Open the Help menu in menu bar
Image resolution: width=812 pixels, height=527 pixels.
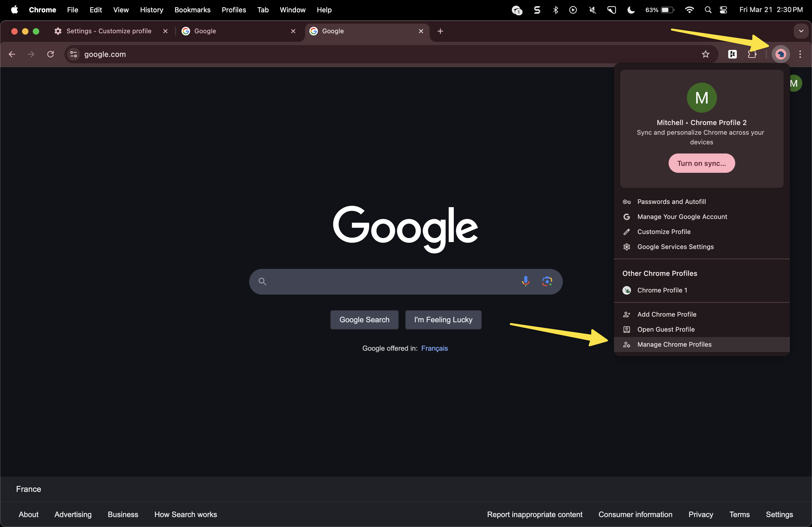pyautogui.click(x=324, y=10)
